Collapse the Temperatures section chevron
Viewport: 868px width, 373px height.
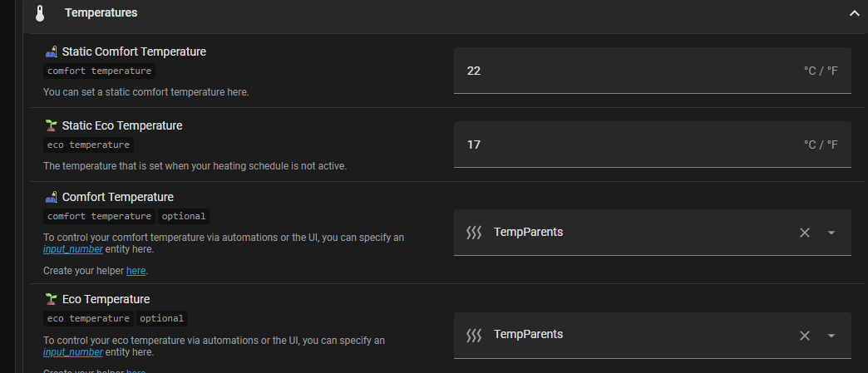click(854, 13)
